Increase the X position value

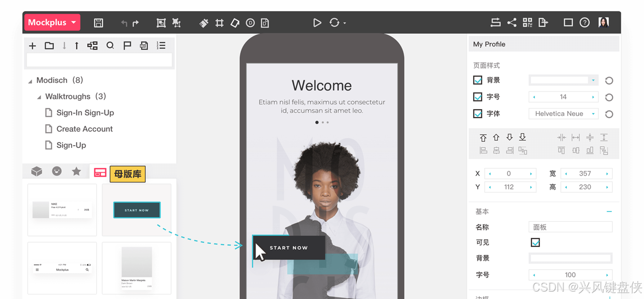pyautogui.click(x=531, y=174)
